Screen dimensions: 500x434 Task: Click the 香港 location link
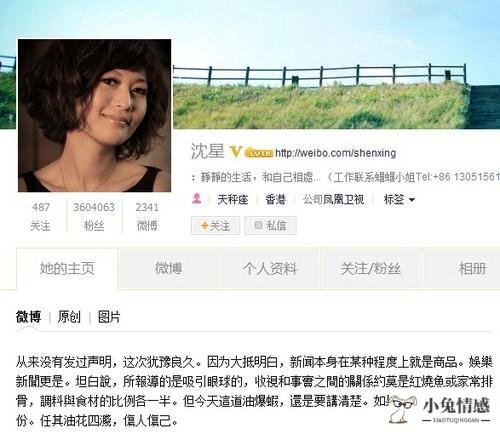[x=276, y=199]
